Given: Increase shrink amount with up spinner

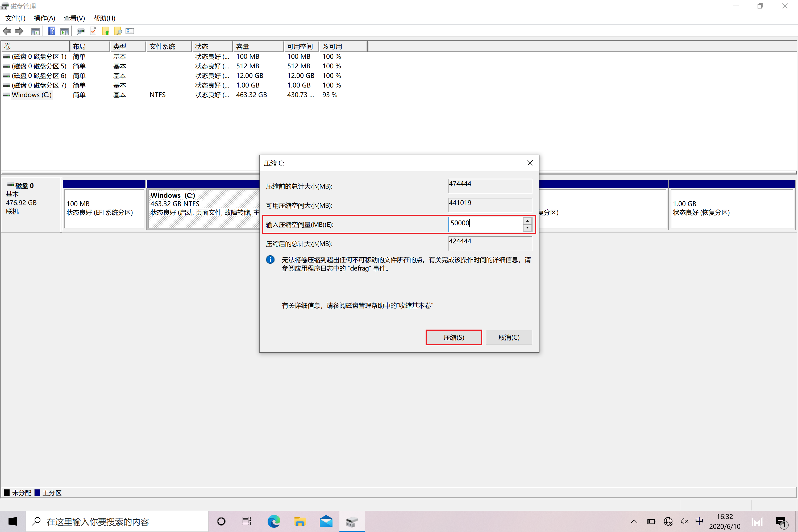Looking at the screenshot, I should tap(527, 221).
